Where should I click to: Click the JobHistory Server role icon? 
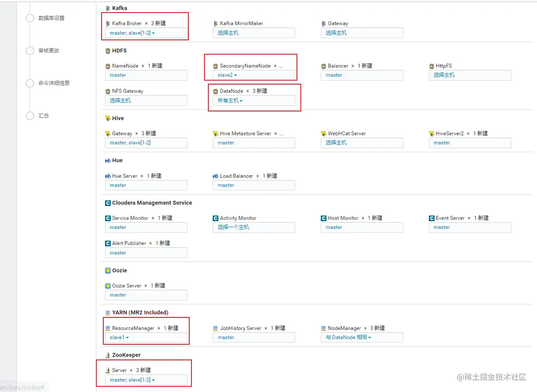[215, 328]
